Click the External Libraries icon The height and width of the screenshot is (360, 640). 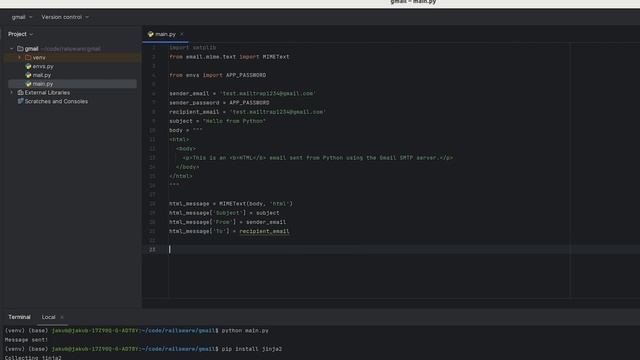pyautogui.click(x=20, y=93)
